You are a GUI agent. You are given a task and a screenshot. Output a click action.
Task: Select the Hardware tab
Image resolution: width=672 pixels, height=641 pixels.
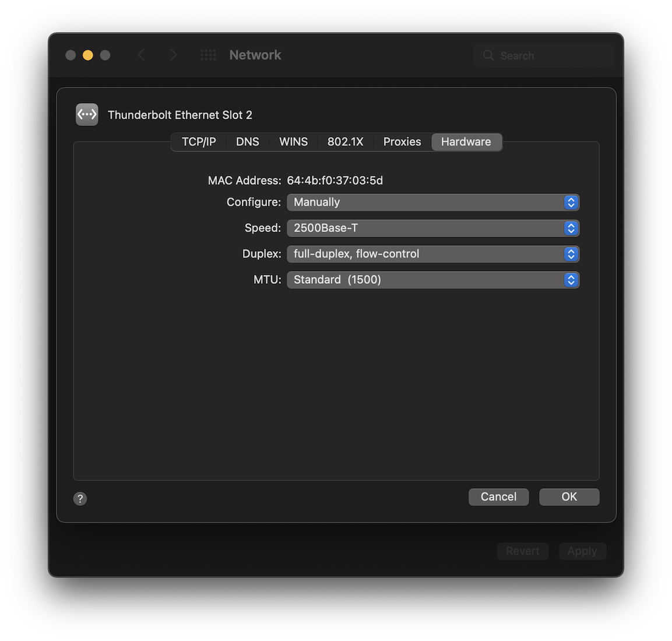tap(466, 142)
